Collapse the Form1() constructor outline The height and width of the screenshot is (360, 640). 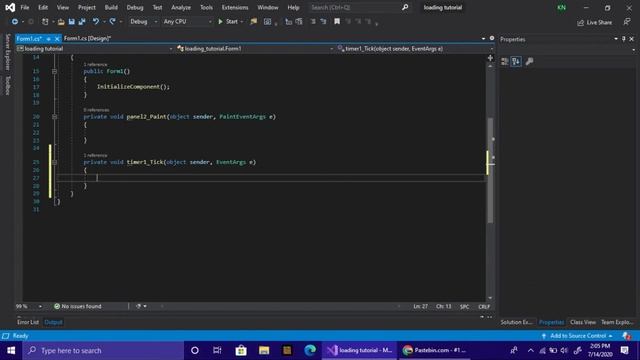[x=54, y=71]
